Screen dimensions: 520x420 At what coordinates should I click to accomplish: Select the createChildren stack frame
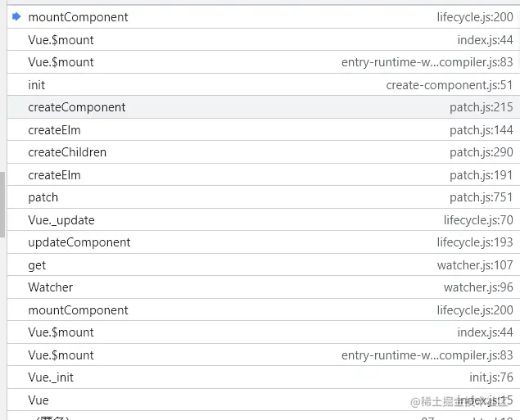click(67, 152)
